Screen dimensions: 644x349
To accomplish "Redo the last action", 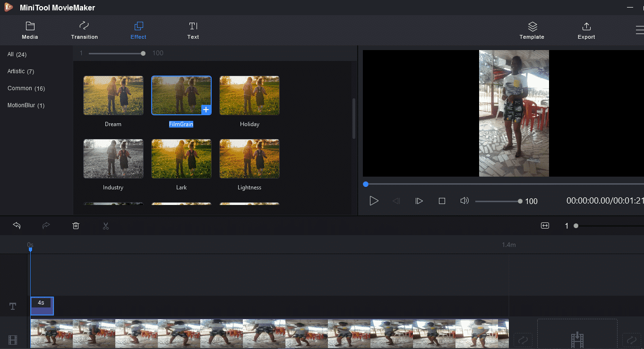I will pos(46,226).
